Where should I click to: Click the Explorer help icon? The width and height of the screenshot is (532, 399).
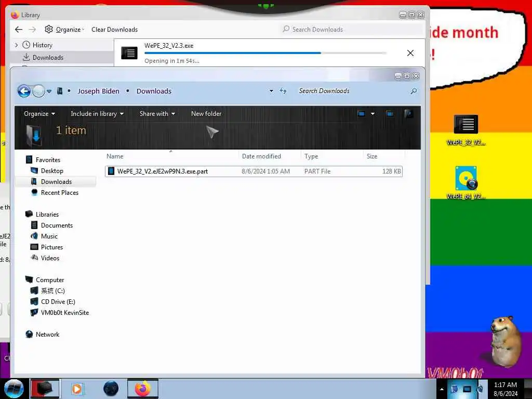408,114
